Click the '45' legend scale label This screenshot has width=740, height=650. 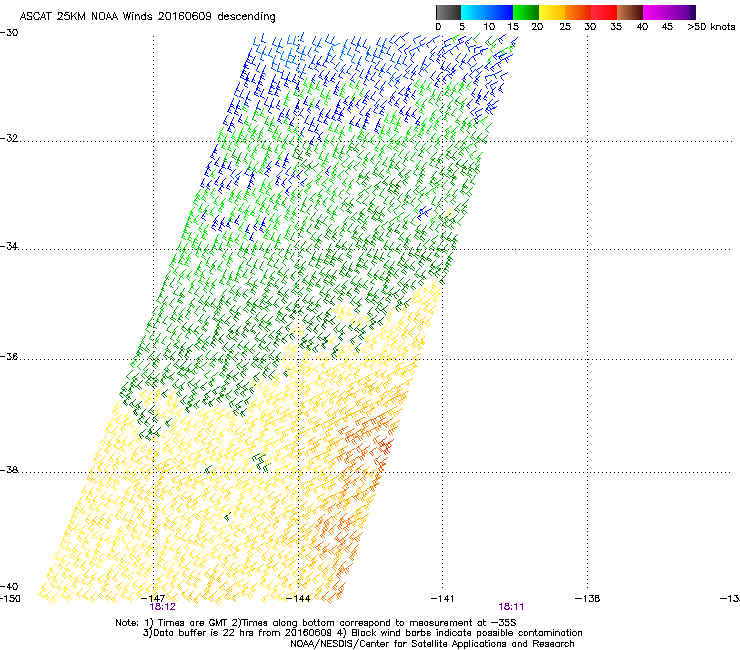(x=667, y=27)
